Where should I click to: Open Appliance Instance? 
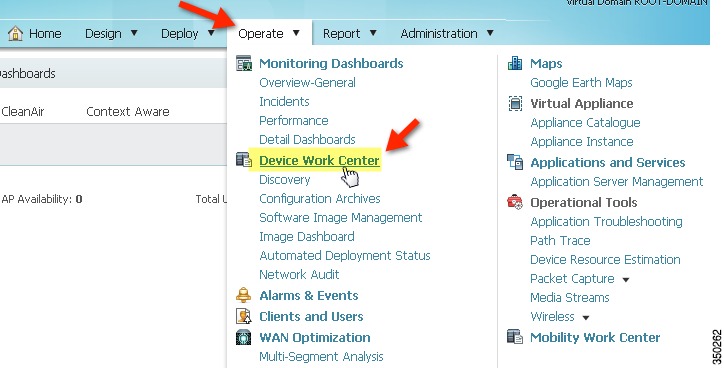coord(581,142)
